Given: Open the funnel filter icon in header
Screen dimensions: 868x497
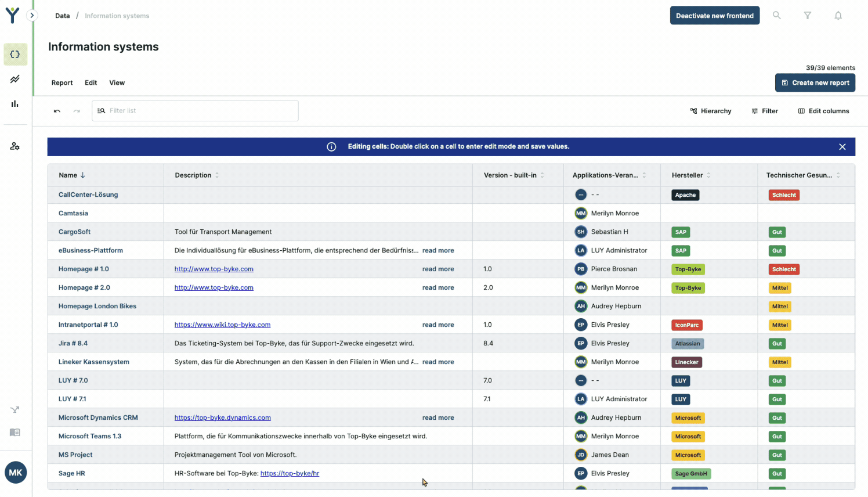Looking at the screenshot, I should click(807, 16).
